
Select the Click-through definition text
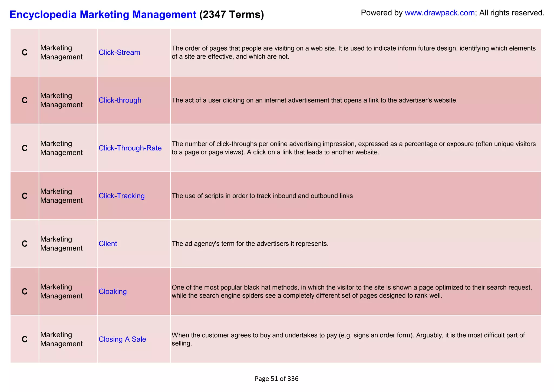(315, 100)
